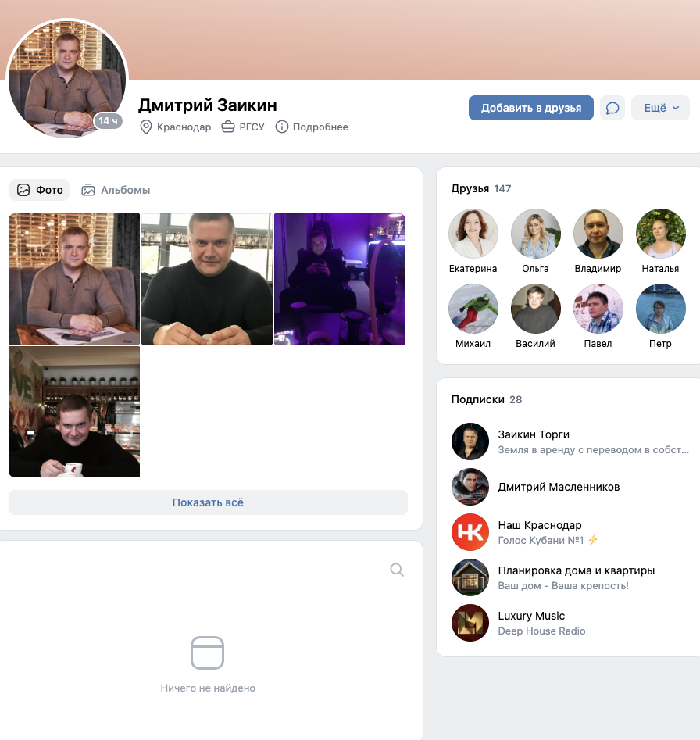Open friend Владимир's avatar
Image resolution: width=700 pixels, height=740 pixels.
coord(598,234)
